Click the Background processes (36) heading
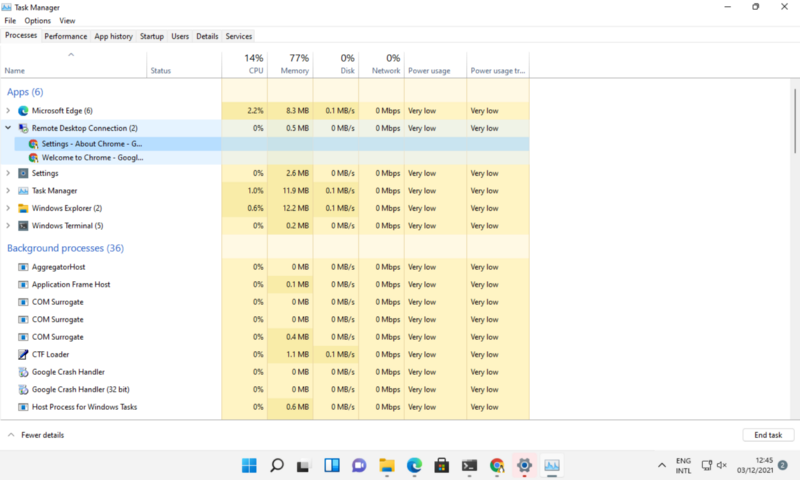This screenshot has width=800, height=480. (x=65, y=248)
